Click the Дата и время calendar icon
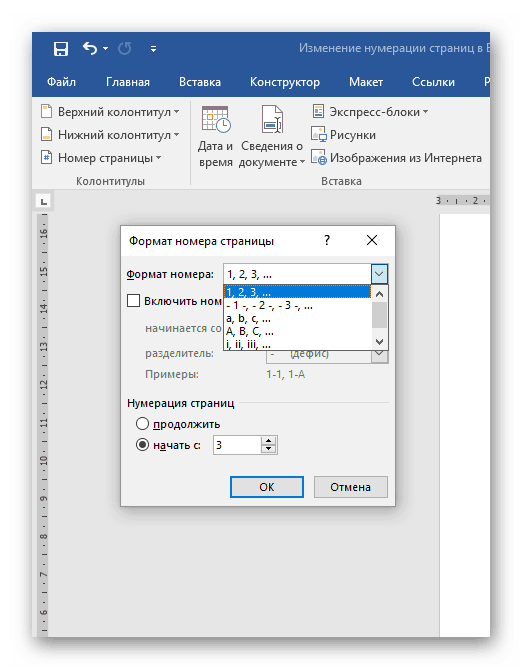Image resolution: width=522 pixels, height=672 pixels. pos(216,120)
